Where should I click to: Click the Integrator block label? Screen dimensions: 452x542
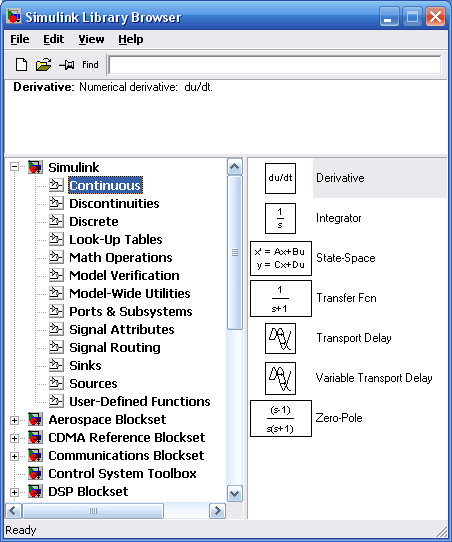338,218
